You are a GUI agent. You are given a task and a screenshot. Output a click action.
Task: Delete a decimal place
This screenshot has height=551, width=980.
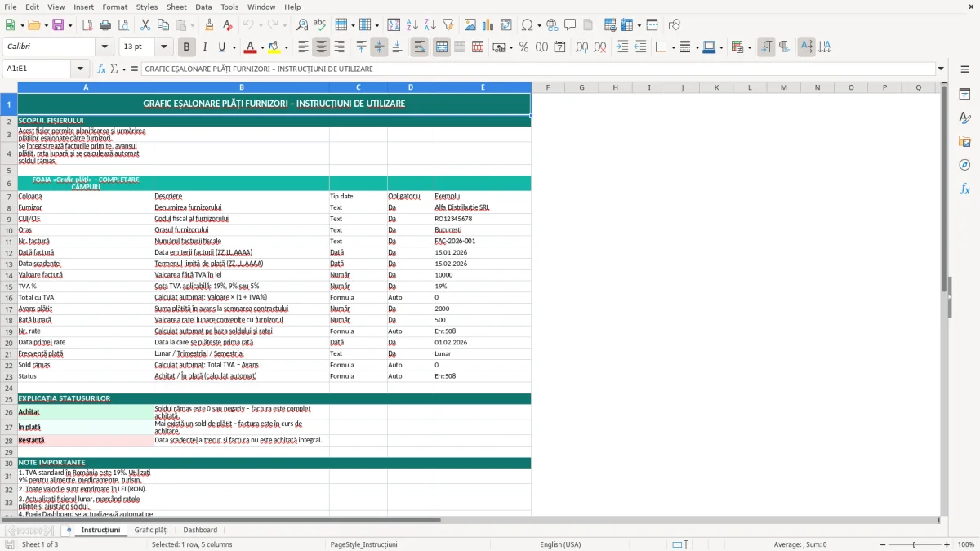click(600, 47)
